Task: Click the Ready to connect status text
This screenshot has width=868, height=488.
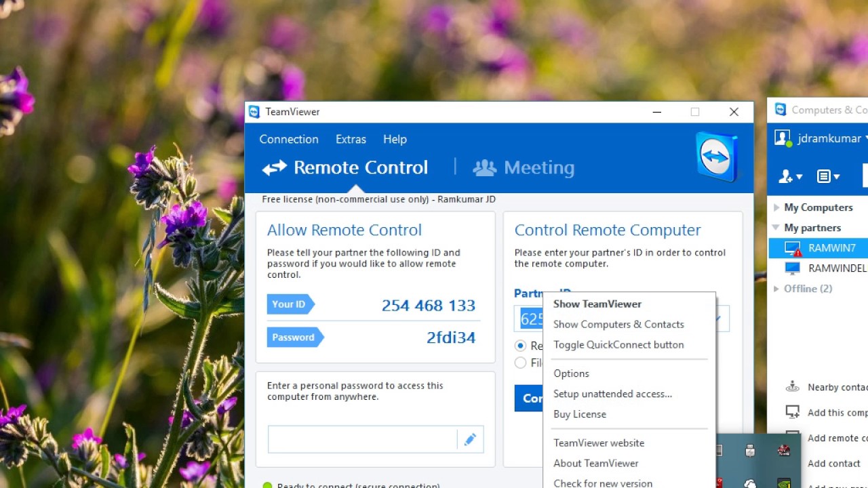Action: (x=358, y=485)
